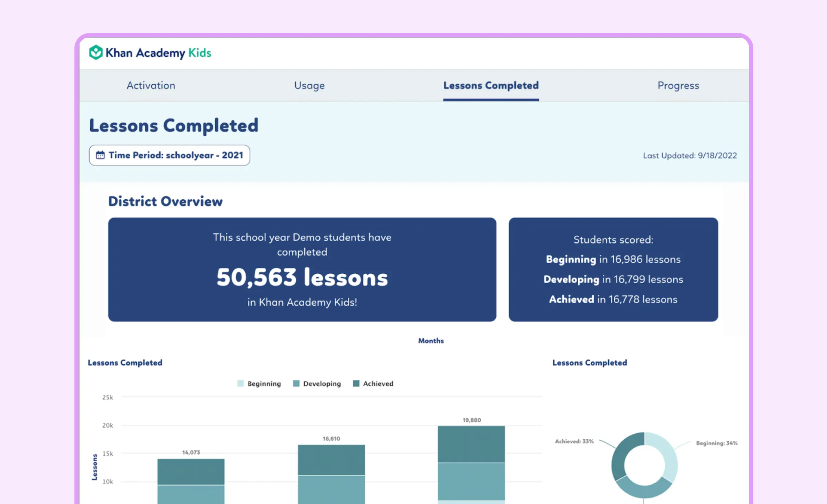Click the 14,073 bar in the chart
Image resolution: width=827 pixels, height=504 pixels.
tap(191, 481)
